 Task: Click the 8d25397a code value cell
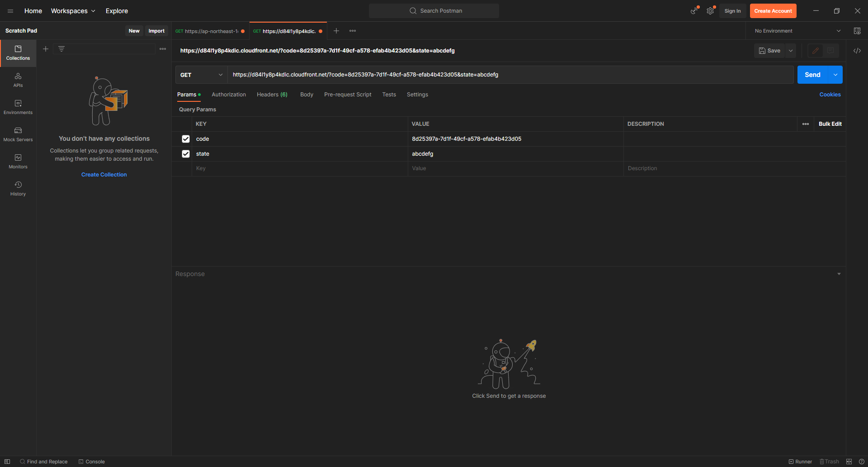tap(515, 139)
